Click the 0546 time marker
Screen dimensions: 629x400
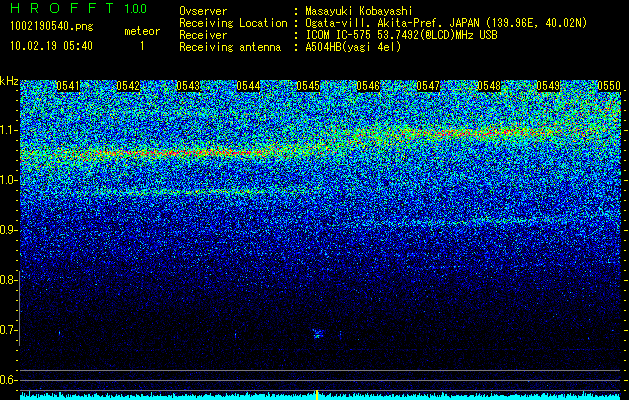point(368,86)
